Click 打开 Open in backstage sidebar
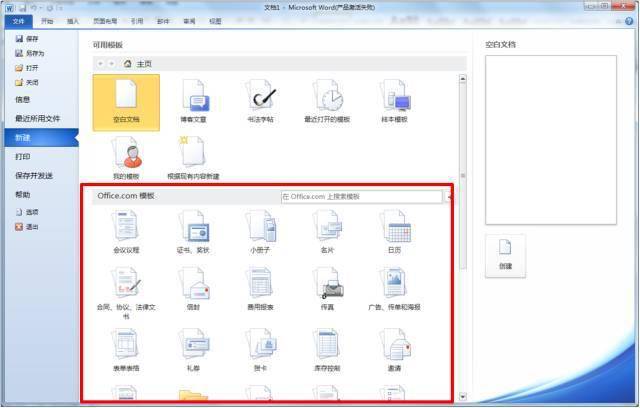This screenshot has height=408, width=640. click(27, 68)
